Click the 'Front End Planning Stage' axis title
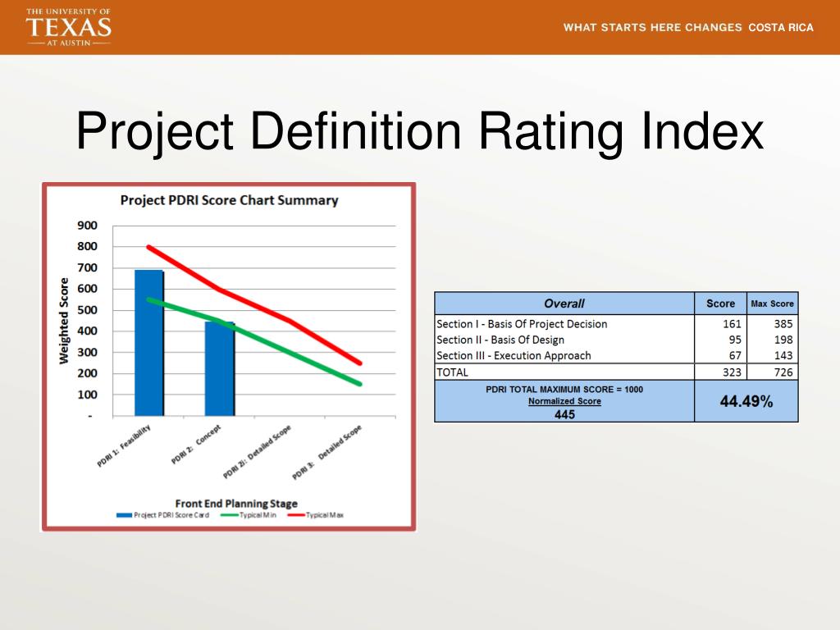Image resolution: width=840 pixels, height=630 pixels. [236, 504]
